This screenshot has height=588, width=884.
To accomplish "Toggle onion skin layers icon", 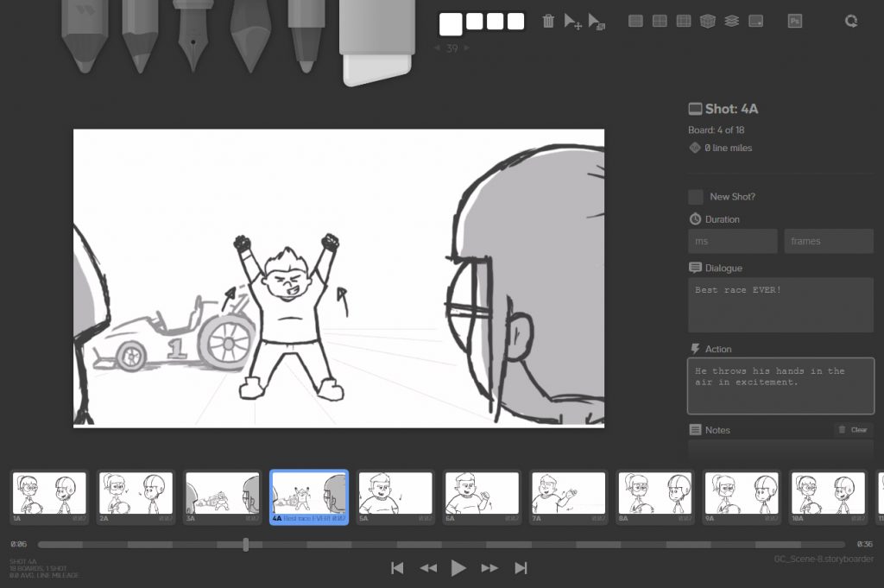I will [732, 22].
